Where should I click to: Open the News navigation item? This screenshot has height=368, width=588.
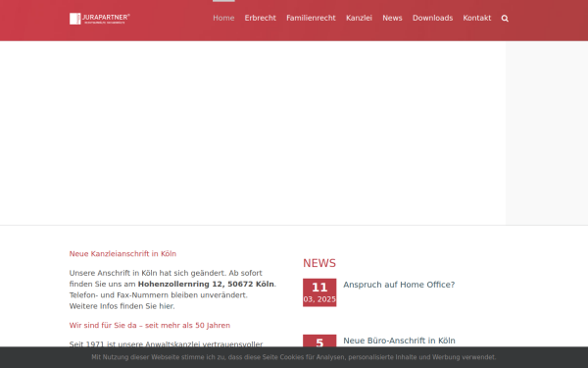click(392, 18)
